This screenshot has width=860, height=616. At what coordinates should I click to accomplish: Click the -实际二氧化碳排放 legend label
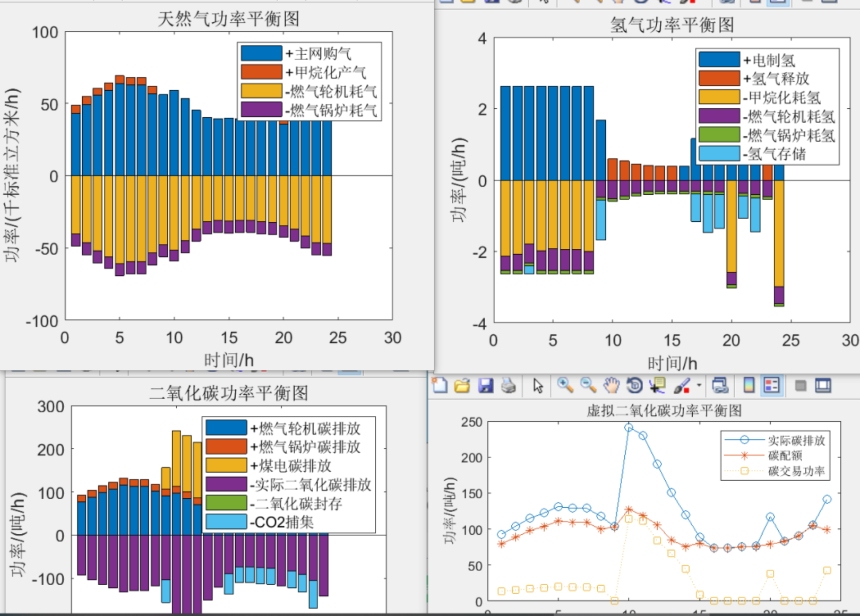pyautogui.click(x=311, y=484)
